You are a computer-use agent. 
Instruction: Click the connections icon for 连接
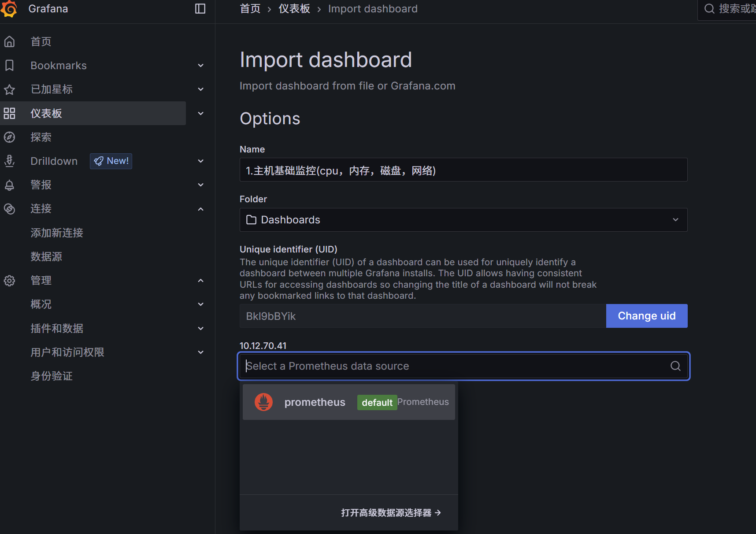coord(9,209)
